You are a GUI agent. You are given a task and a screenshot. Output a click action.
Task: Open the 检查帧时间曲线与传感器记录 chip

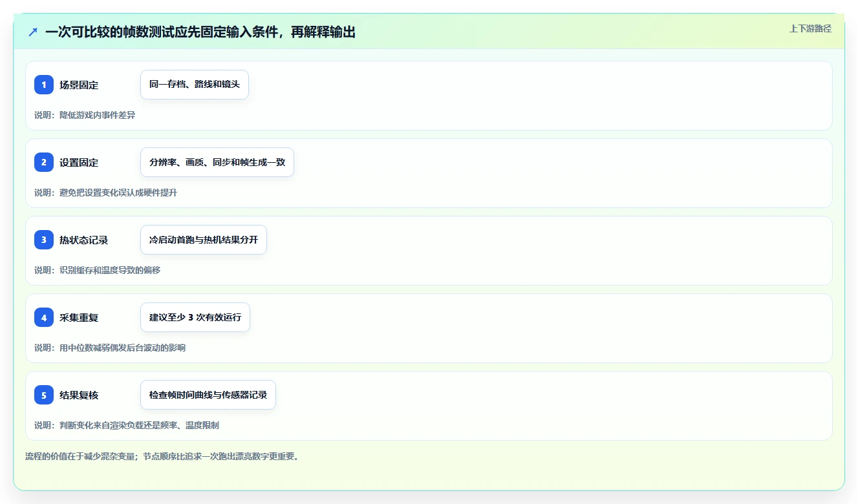(x=208, y=395)
